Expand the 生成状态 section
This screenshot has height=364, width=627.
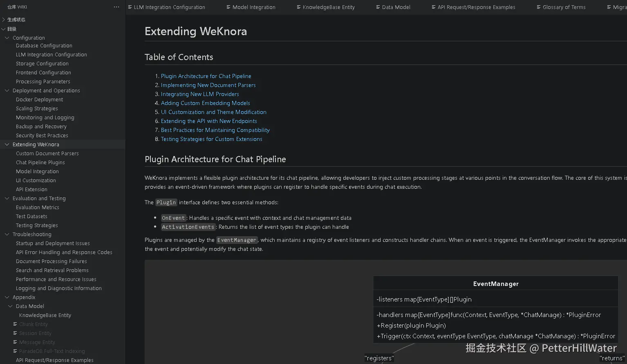(x=4, y=20)
